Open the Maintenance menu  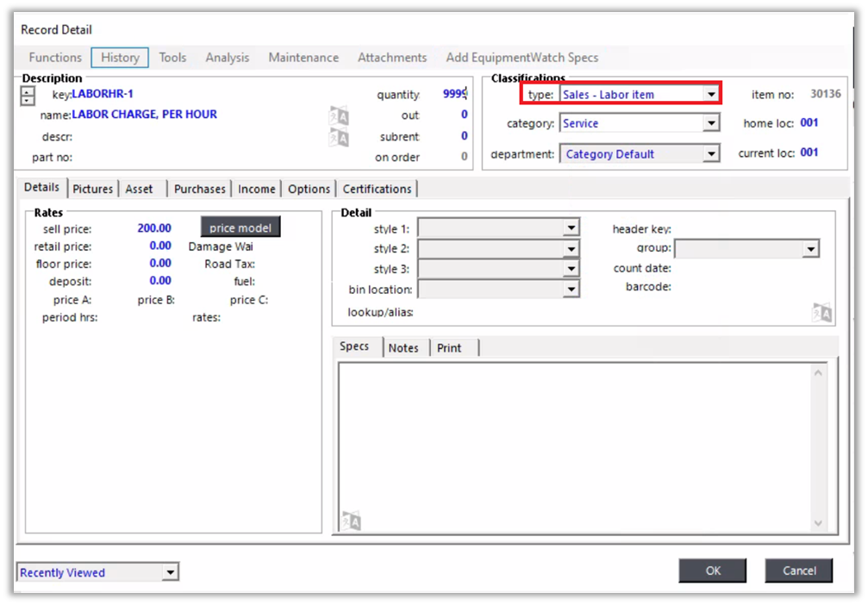click(x=303, y=58)
